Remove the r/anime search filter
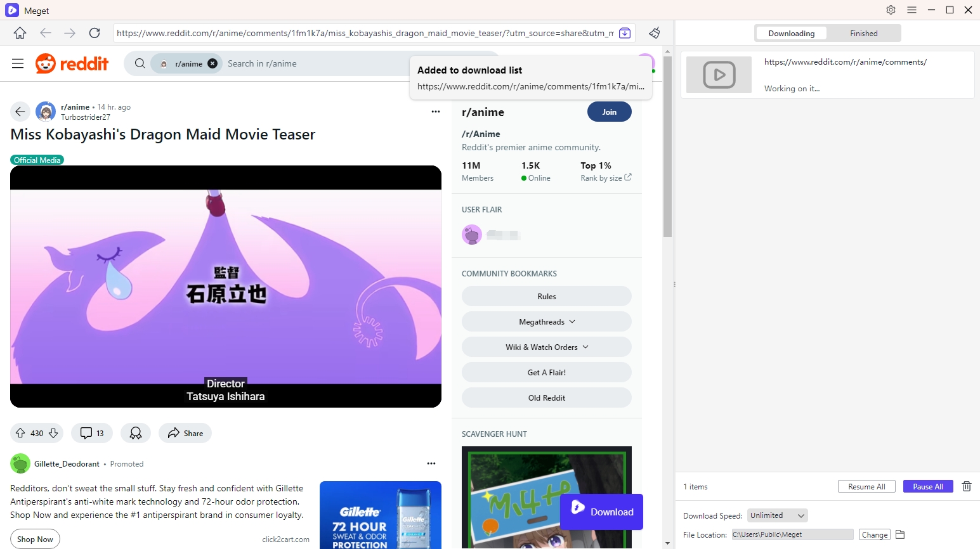 click(212, 63)
